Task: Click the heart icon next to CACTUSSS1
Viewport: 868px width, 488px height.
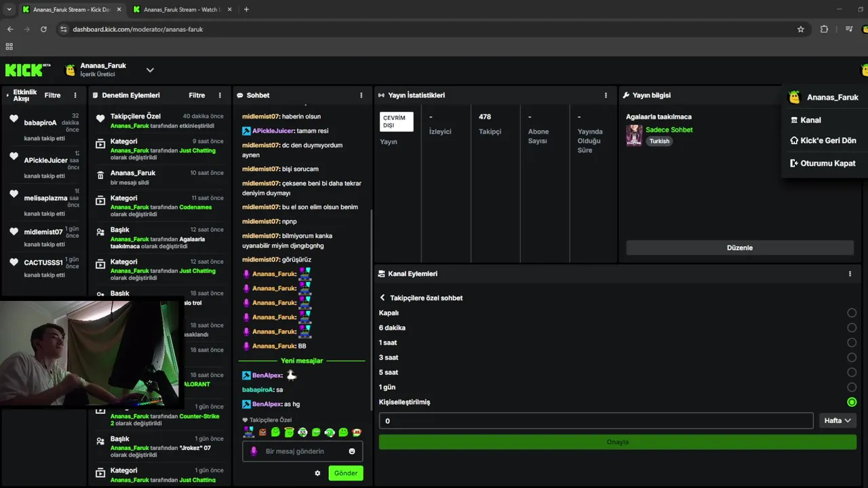Action: coord(14,262)
